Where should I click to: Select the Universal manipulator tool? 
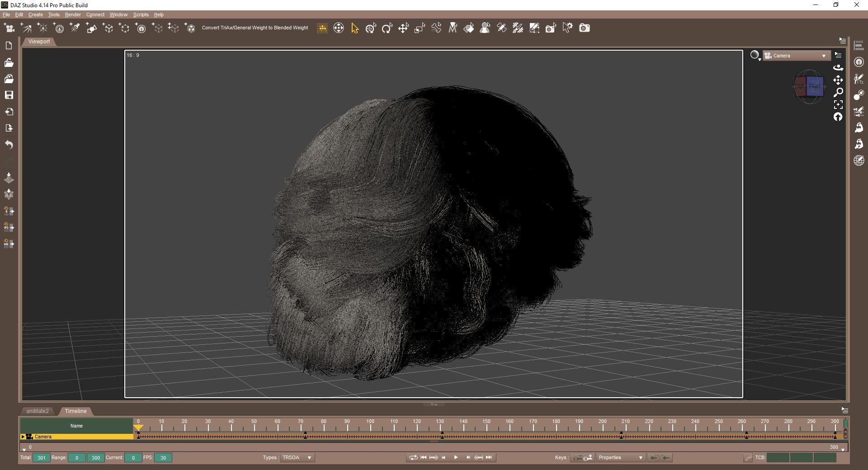[371, 28]
